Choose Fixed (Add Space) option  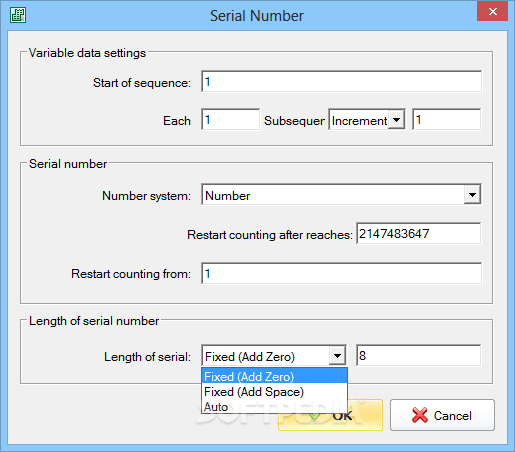274,391
